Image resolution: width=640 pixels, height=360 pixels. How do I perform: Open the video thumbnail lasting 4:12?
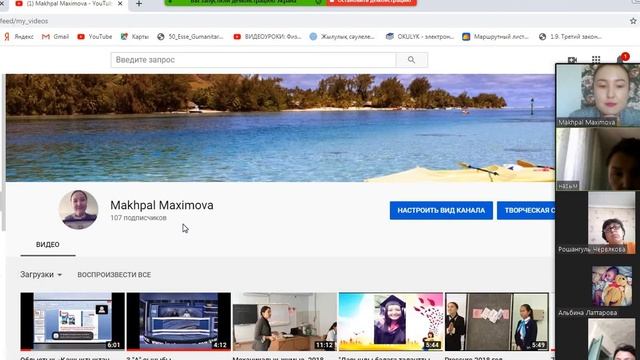pos(178,321)
